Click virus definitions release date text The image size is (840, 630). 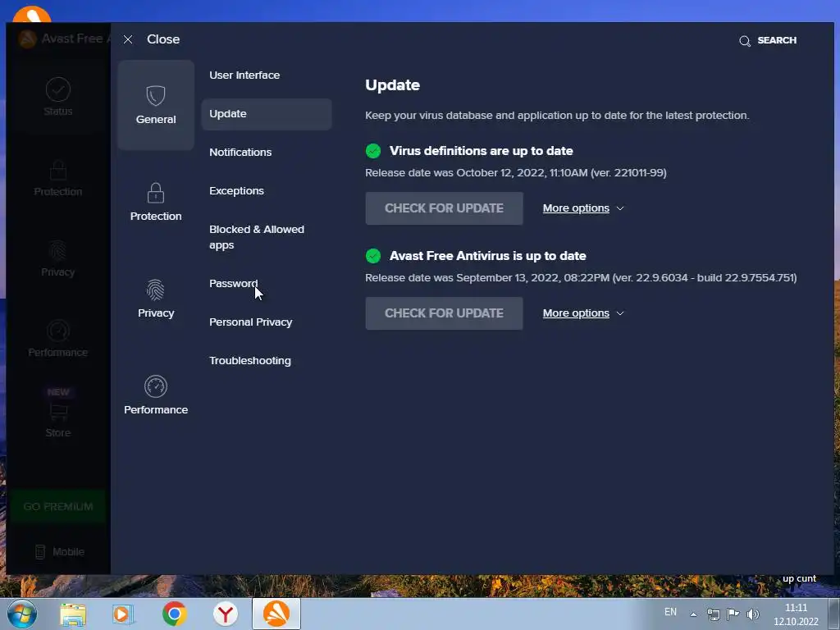[x=516, y=173]
